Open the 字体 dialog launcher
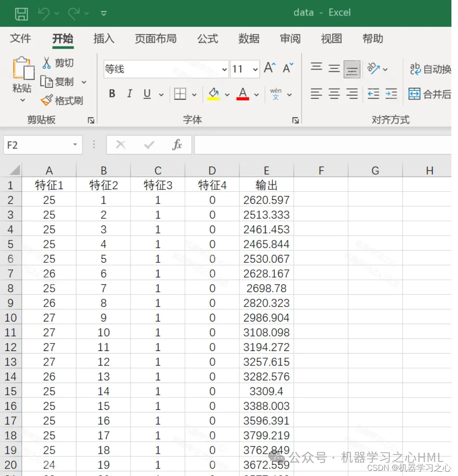The width and height of the screenshot is (458, 476). [296, 121]
